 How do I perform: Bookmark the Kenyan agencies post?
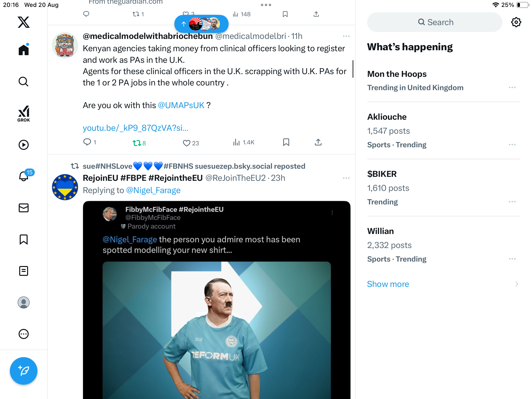coord(286,142)
